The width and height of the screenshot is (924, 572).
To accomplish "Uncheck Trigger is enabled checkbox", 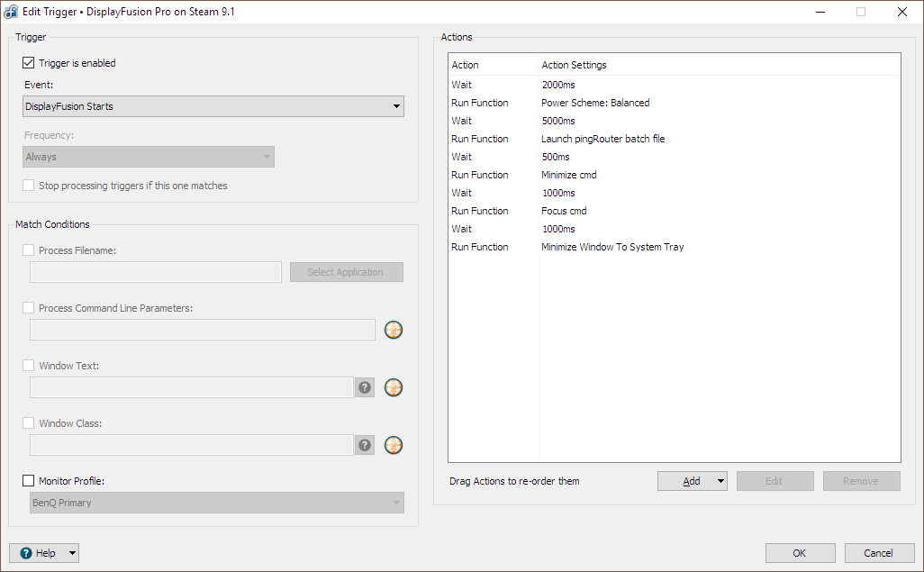I will [28, 62].
